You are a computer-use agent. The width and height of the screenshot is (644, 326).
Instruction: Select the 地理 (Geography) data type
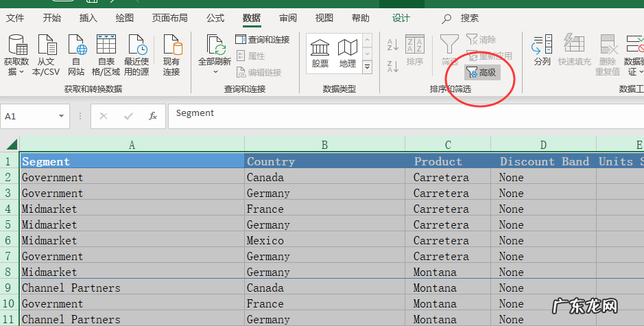tap(348, 52)
